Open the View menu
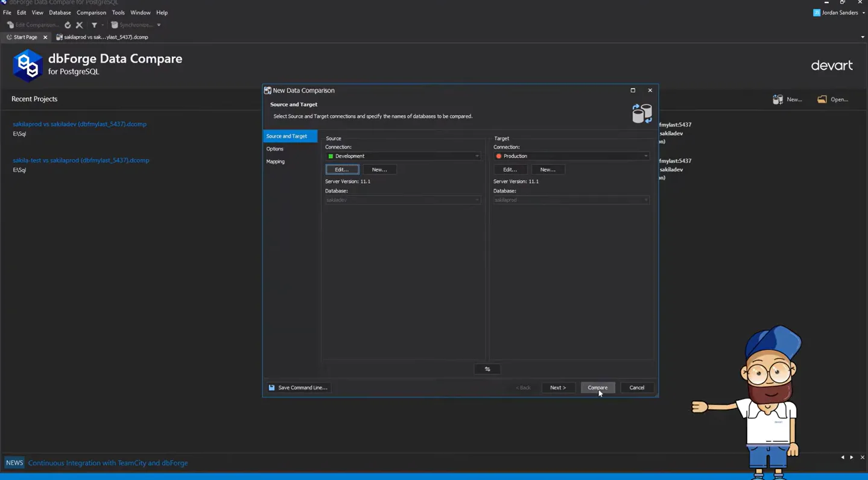Screen dimensions: 868x480 37,13
